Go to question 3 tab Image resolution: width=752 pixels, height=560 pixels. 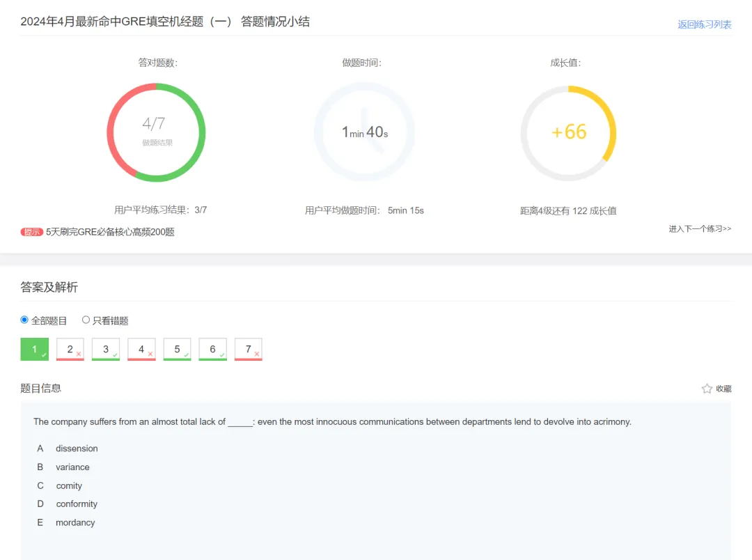[x=106, y=350]
